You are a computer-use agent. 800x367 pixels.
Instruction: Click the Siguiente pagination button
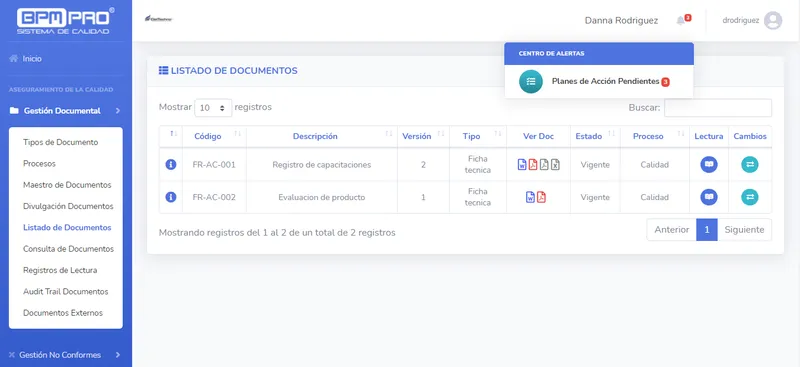tap(744, 230)
